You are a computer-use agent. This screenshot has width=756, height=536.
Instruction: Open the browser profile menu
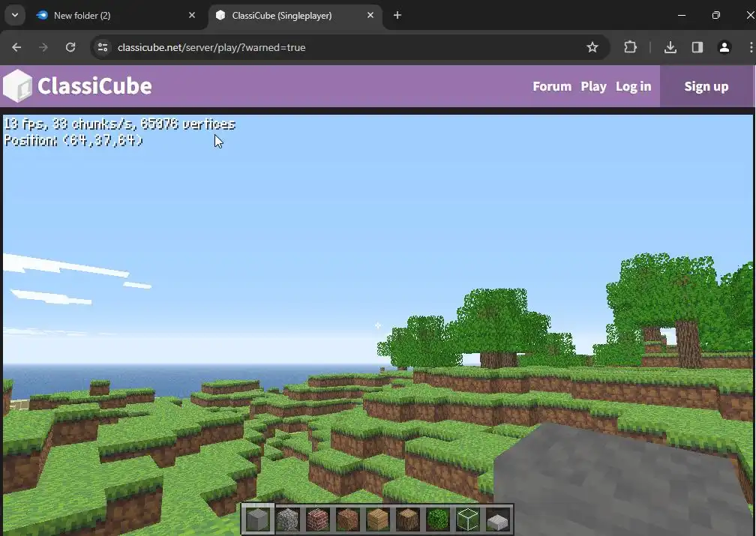(x=724, y=47)
